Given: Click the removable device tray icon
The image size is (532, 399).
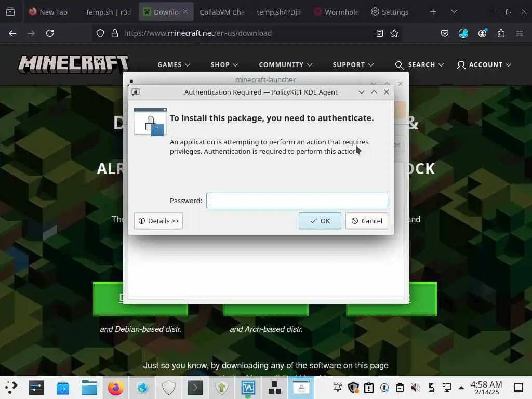Looking at the screenshot, I should (x=431, y=388).
